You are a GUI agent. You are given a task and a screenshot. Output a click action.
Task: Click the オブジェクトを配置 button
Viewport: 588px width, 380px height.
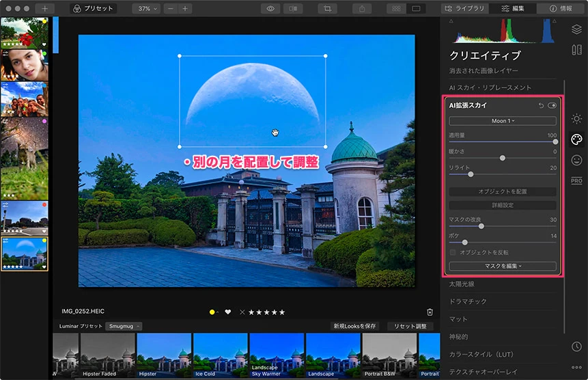coord(503,191)
